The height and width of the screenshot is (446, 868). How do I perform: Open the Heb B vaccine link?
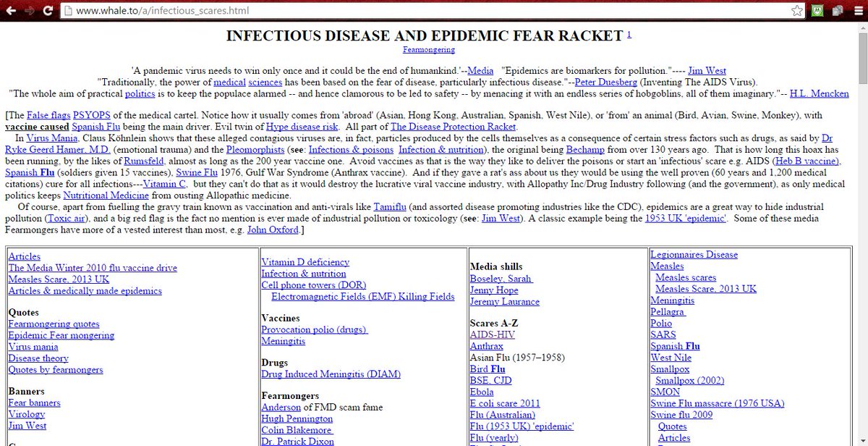807,161
